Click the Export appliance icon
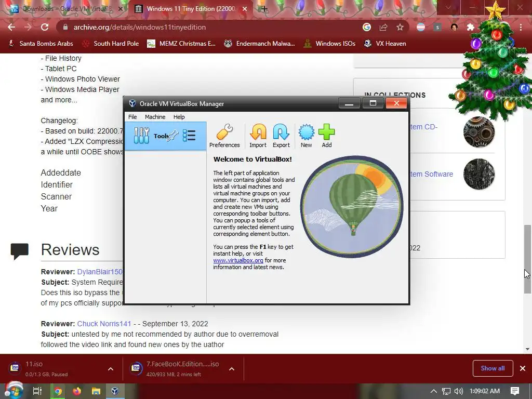This screenshot has width=532, height=399. [281, 136]
